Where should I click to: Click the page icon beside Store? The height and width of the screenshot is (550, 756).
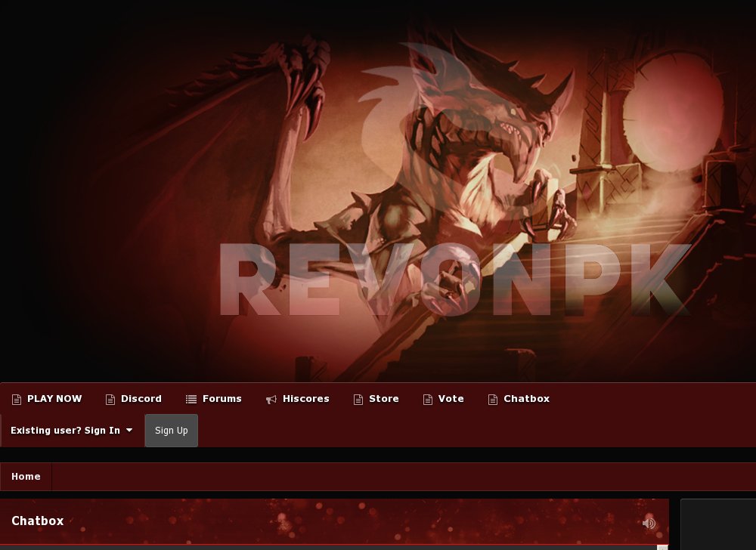click(x=358, y=399)
